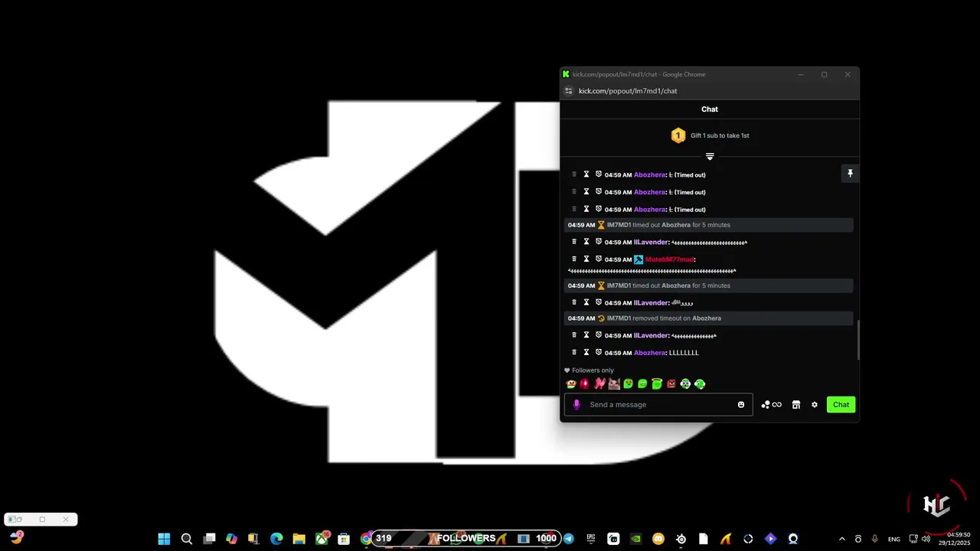Open Steam from the taskbar
This screenshot has height=551, width=980.
(681, 539)
